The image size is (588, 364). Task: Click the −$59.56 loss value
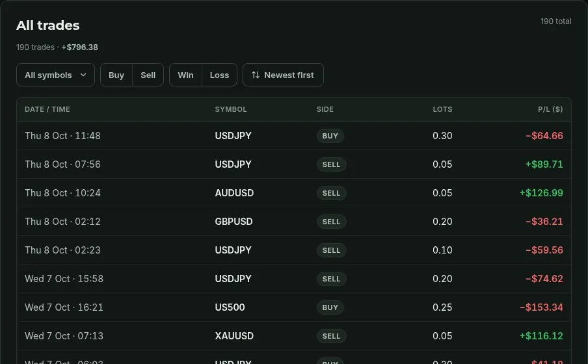point(544,250)
